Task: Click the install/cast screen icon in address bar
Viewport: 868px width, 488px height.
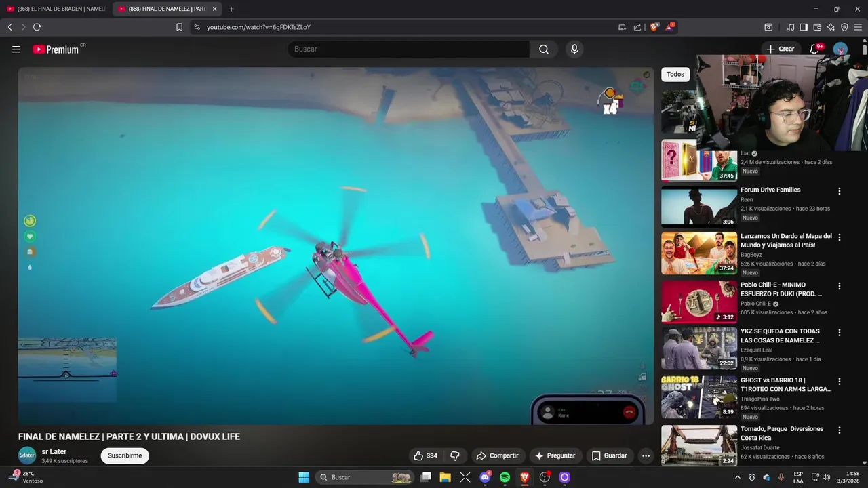Action: (622, 27)
